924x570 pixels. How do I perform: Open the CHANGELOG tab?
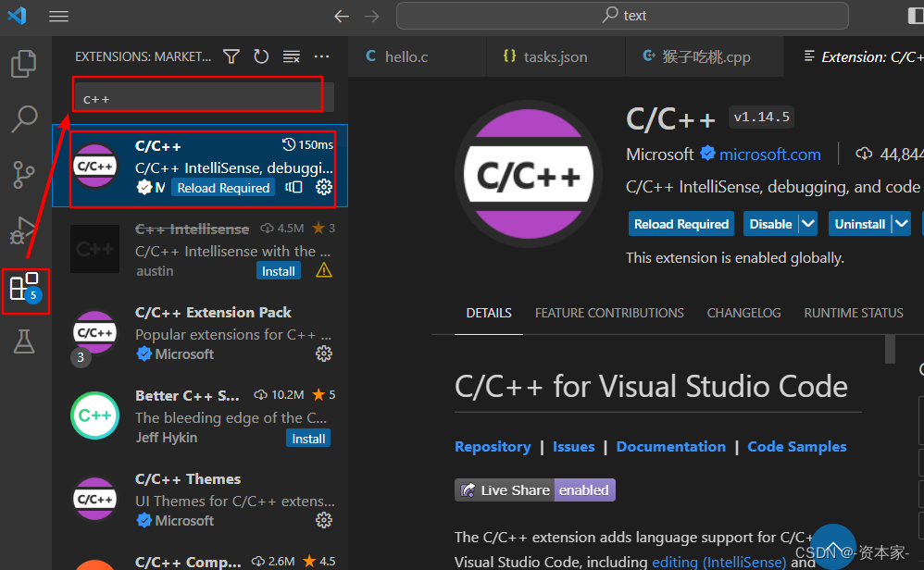tap(743, 313)
